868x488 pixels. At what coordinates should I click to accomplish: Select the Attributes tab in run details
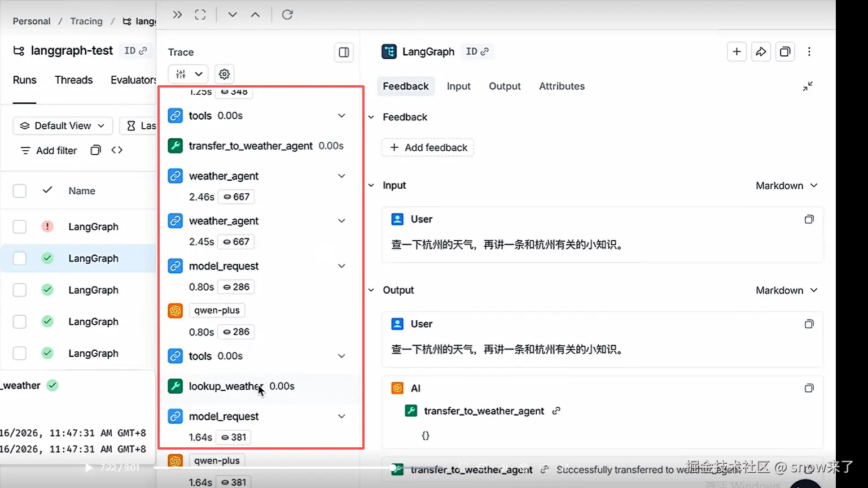coord(562,86)
